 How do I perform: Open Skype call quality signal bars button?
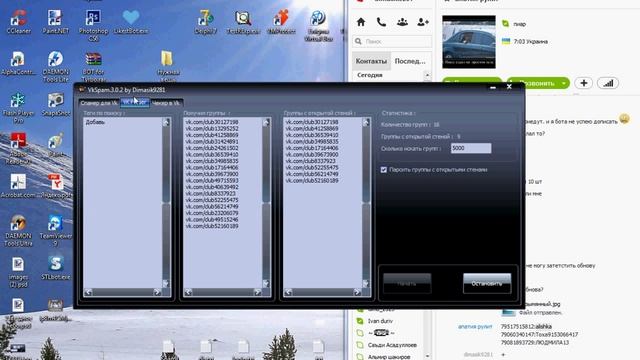(x=608, y=83)
